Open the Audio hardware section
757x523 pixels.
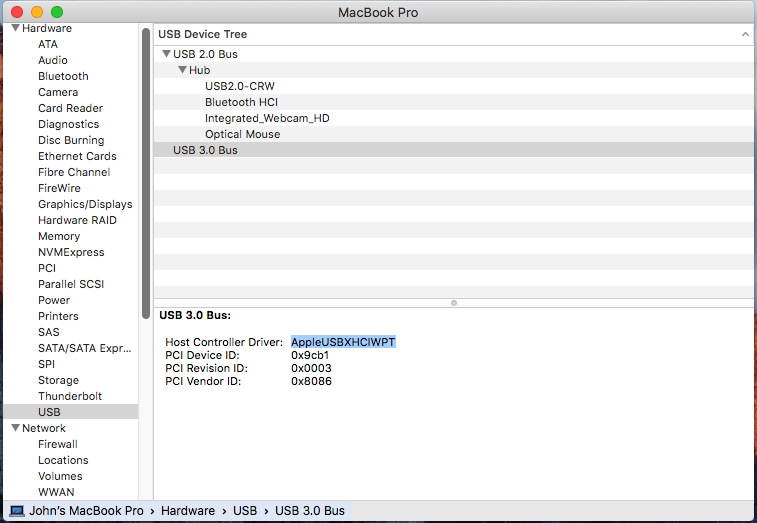[53, 60]
